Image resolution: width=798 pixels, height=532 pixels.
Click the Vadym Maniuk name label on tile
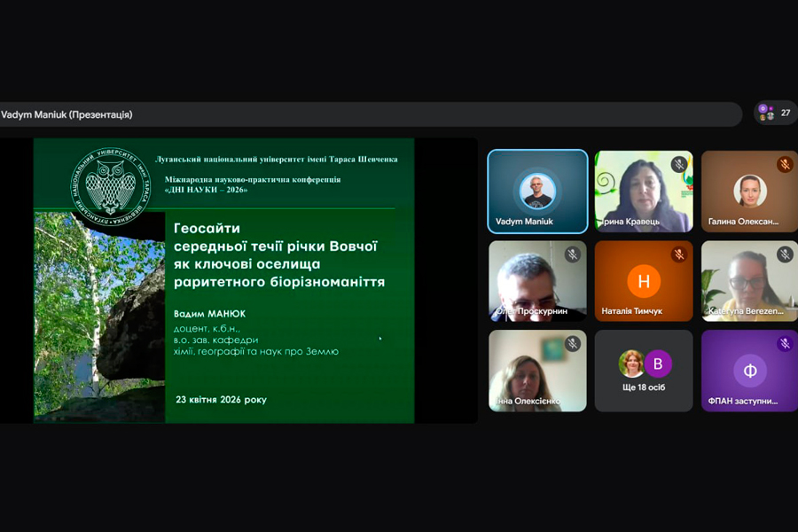click(x=524, y=222)
